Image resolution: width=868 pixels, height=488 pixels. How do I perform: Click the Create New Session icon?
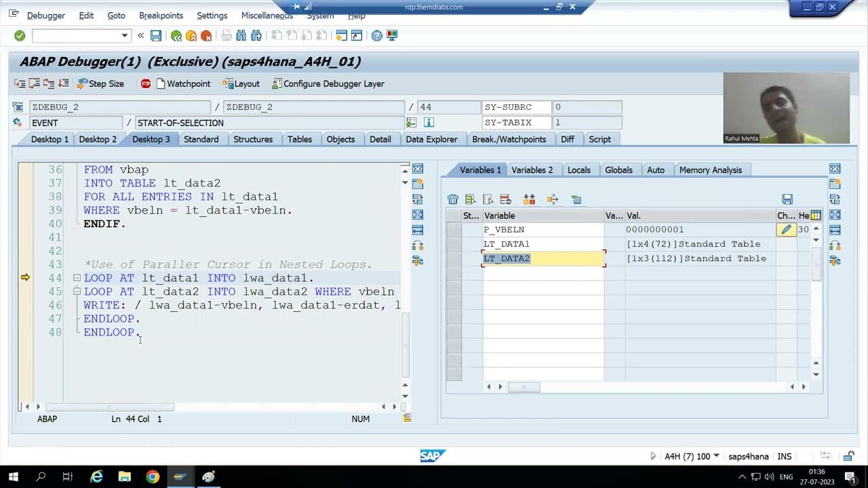342,36
